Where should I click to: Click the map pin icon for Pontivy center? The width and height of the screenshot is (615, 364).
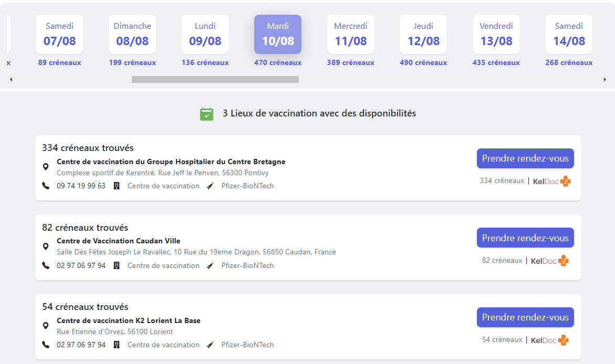coord(46,167)
